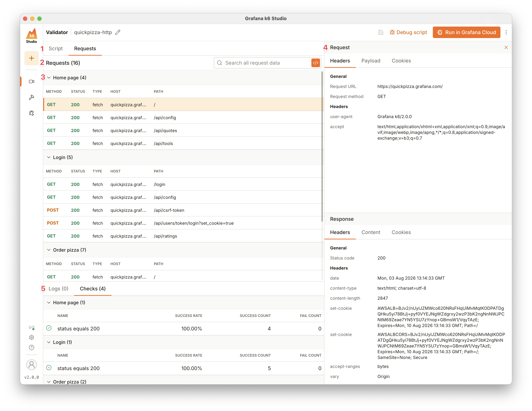532x411 pixels.
Task: Toggle the orange code filter button in search
Action: point(316,63)
